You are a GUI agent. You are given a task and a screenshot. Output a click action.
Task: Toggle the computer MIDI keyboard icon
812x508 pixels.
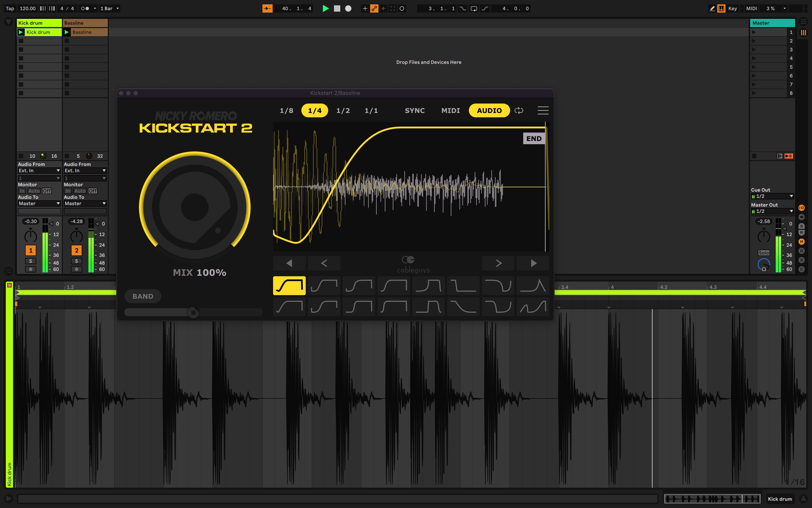(721, 8)
